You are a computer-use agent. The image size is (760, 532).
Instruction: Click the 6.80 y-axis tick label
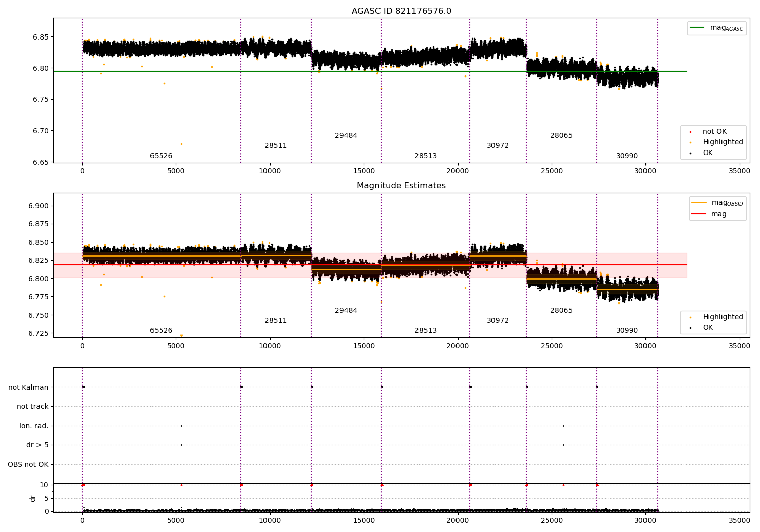[x=42, y=69]
